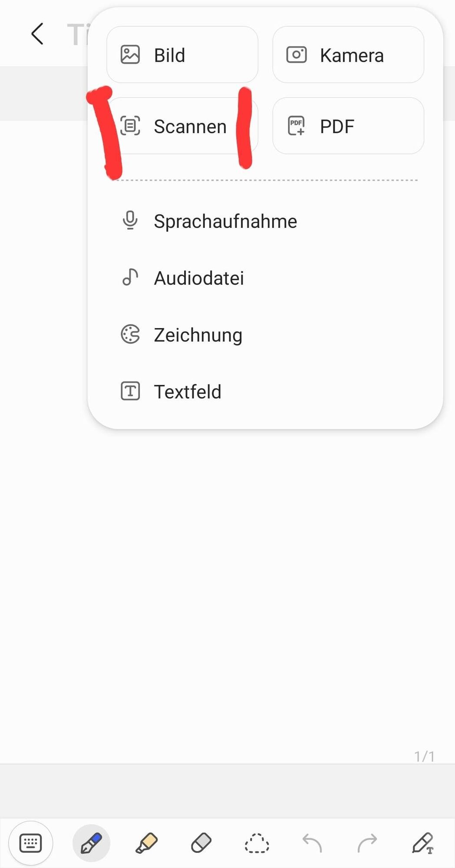The image size is (455, 868).
Task: Select the yellow highlighter tool
Action: (x=146, y=843)
